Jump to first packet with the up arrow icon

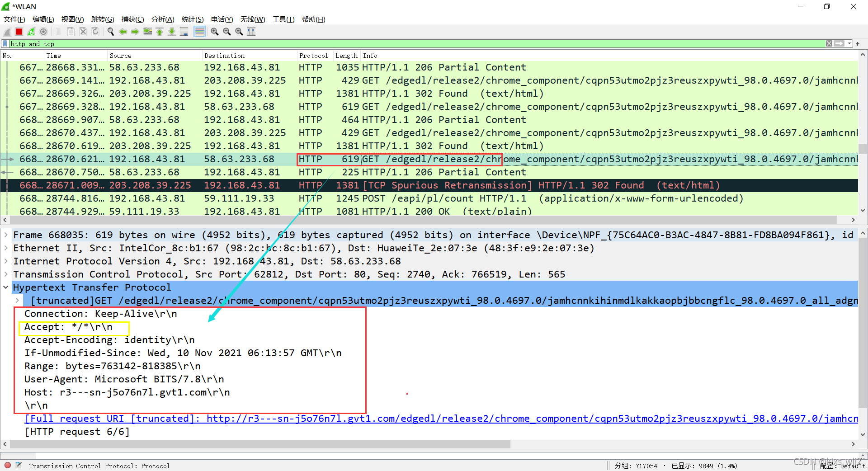coord(160,32)
